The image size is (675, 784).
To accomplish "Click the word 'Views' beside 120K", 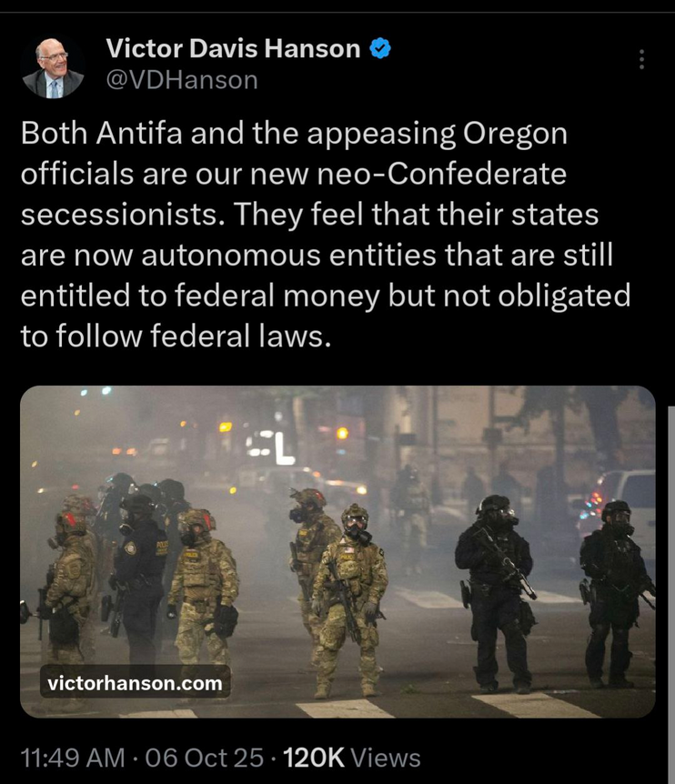I will pyautogui.click(x=386, y=758).
